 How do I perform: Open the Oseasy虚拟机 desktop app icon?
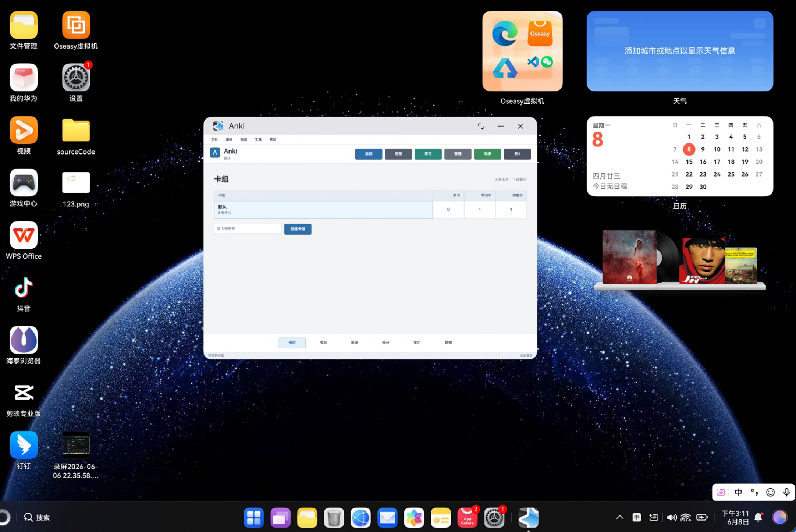(x=76, y=25)
